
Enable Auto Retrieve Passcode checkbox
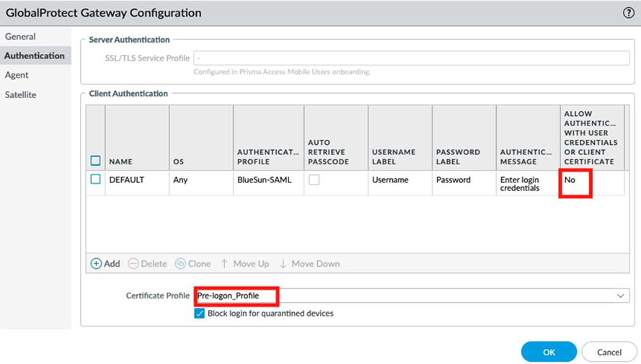[314, 180]
